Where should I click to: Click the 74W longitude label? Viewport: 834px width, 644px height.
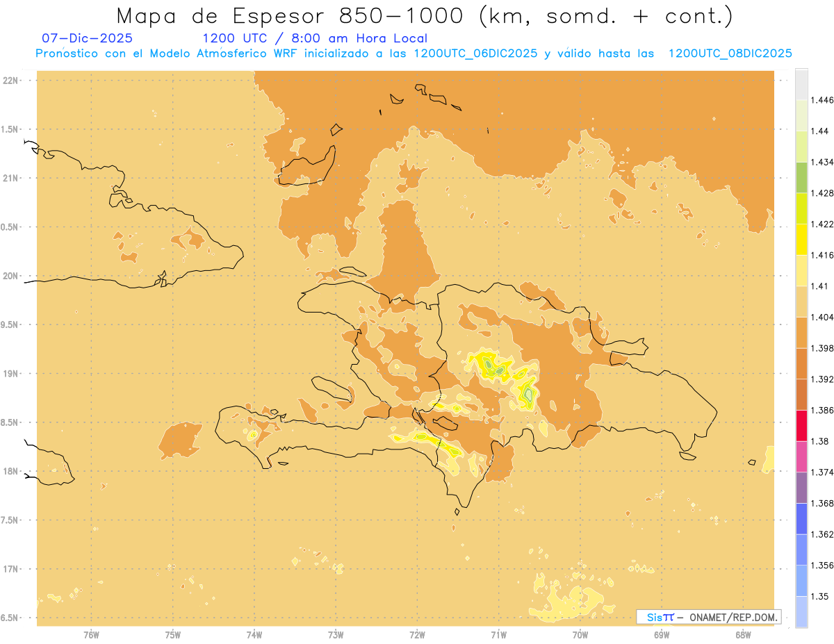point(254,634)
